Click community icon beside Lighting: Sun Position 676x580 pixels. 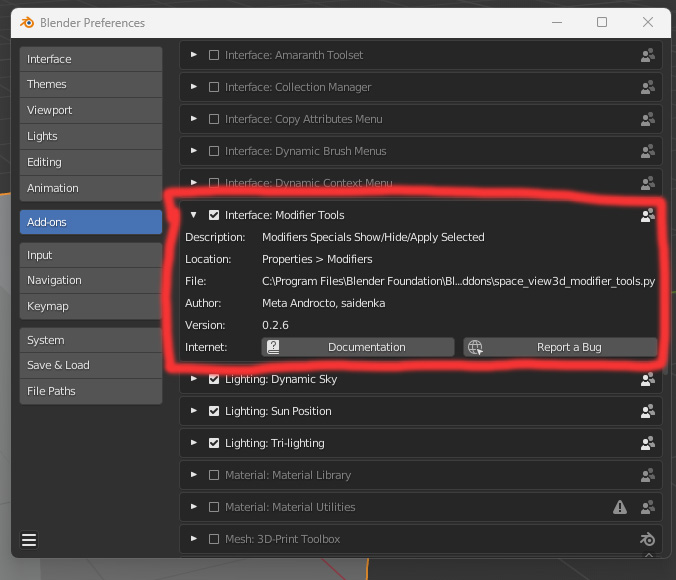[647, 411]
